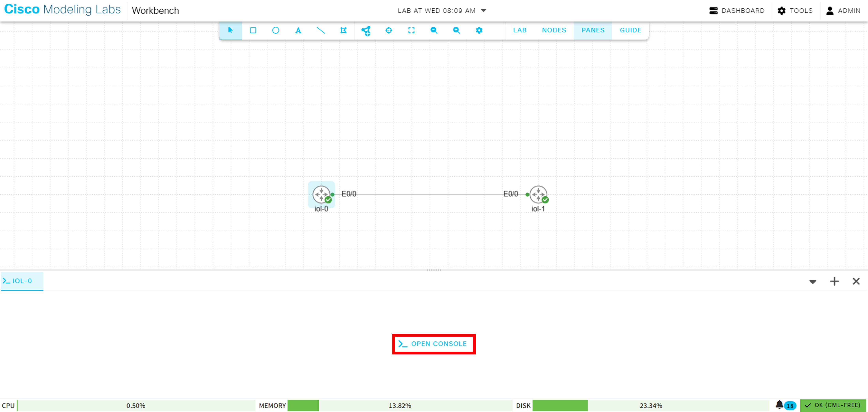Choose the rectangle annotation tool
This screenshot has height=412, width=868.
pos(253,30)
